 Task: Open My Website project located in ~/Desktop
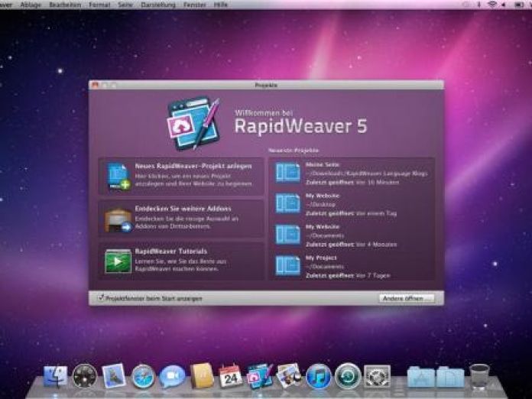click(352, 205)
